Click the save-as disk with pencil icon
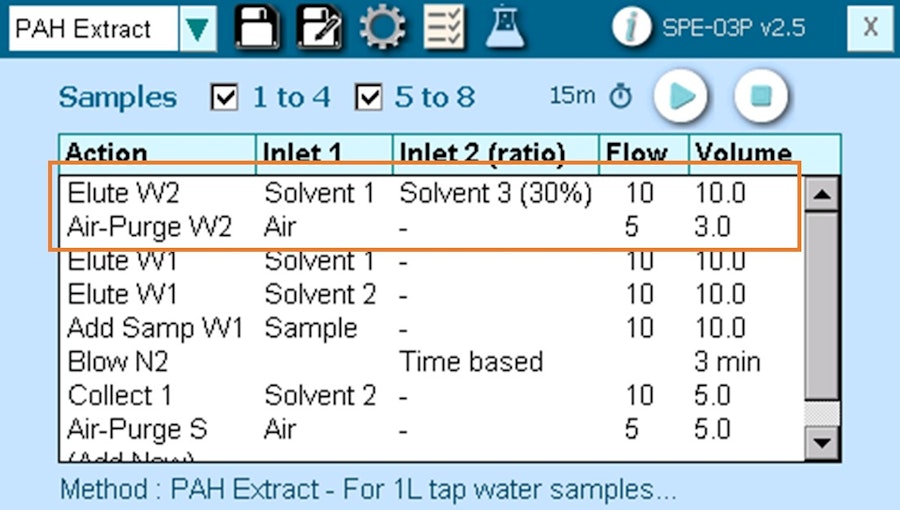The image size is (900, 510). (x=319, y=27)
